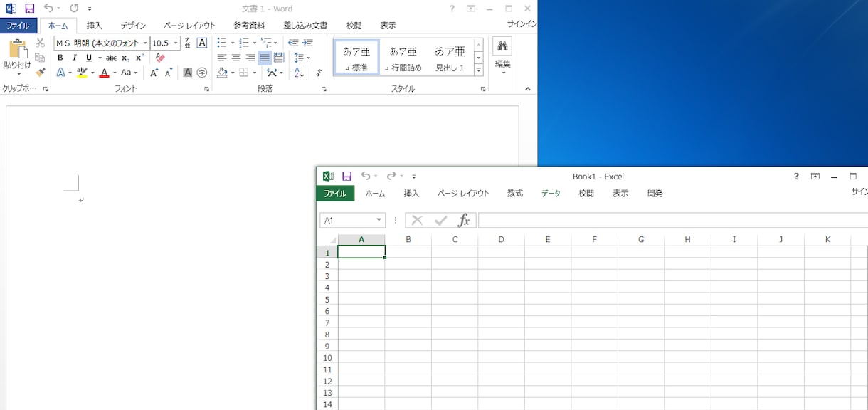
Task: Select the 行間詰め style
Action: 403,57
